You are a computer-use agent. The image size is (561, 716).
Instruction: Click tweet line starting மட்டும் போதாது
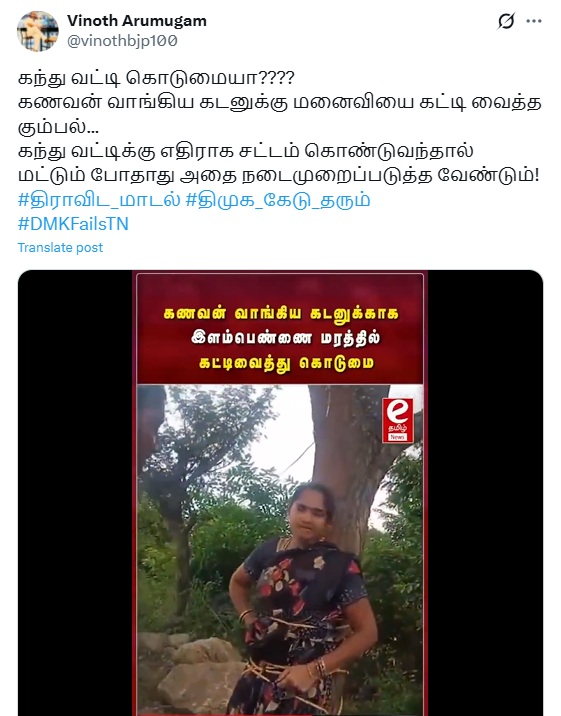click(x=278, y=175)
